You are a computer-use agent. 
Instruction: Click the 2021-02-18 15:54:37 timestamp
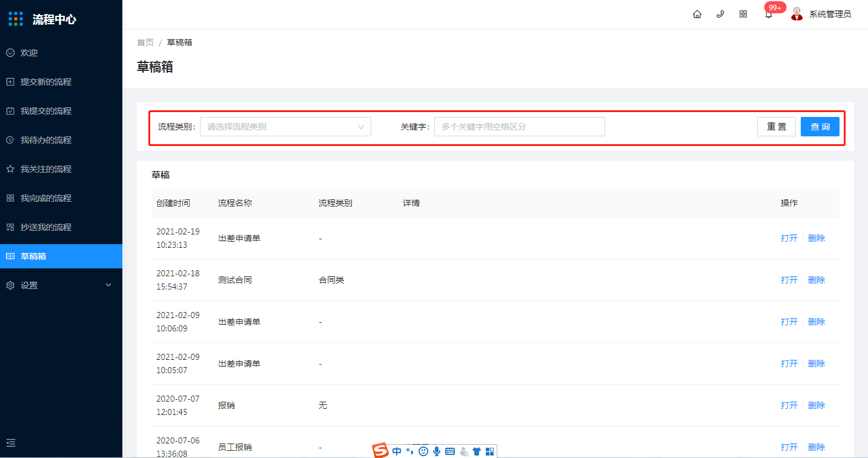pyautogui.click(x=178, y=280)
